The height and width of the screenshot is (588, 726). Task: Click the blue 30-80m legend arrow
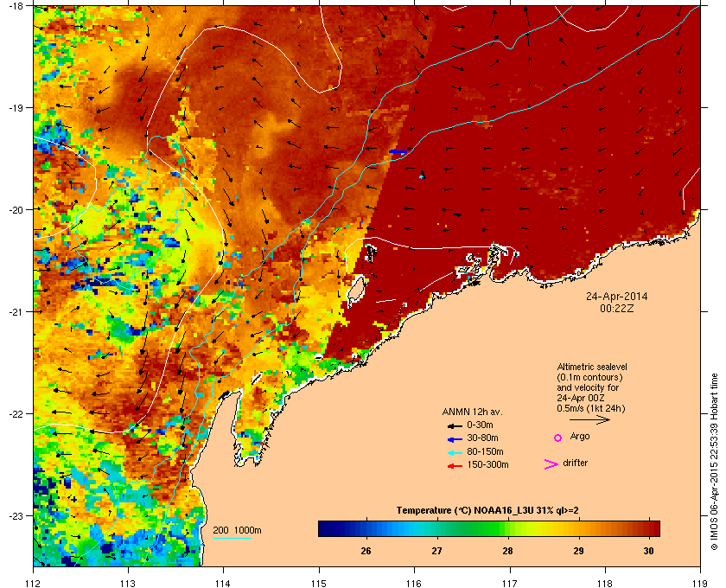[455, 438]
